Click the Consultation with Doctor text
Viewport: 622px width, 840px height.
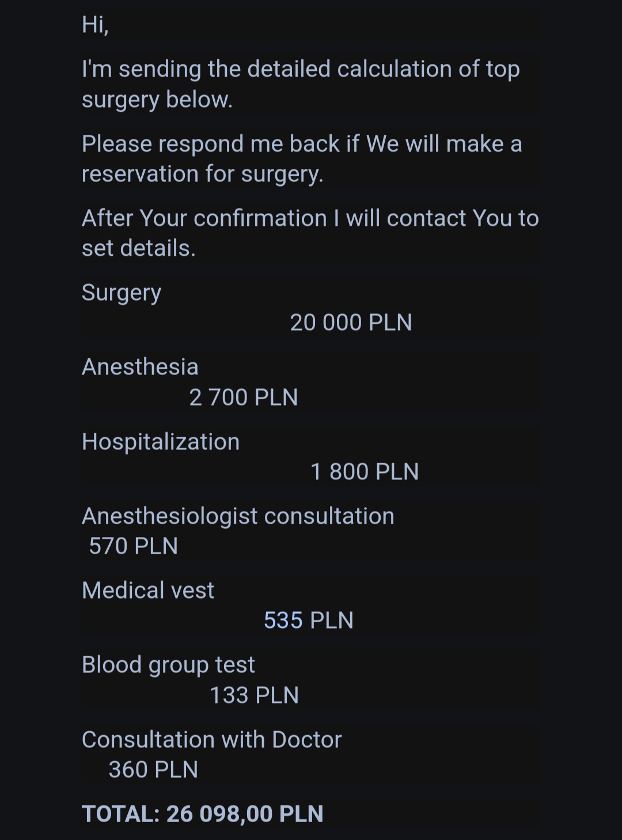pos(211,740)
